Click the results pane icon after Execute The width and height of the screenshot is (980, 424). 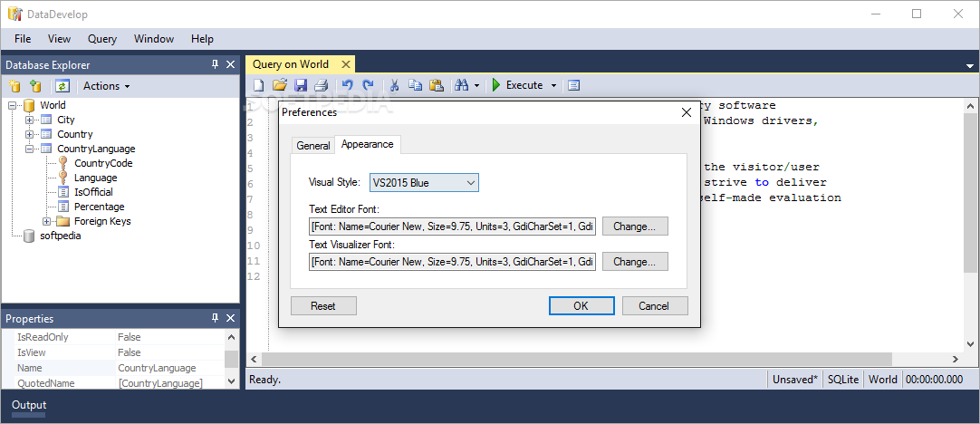(x=573, y=85)
